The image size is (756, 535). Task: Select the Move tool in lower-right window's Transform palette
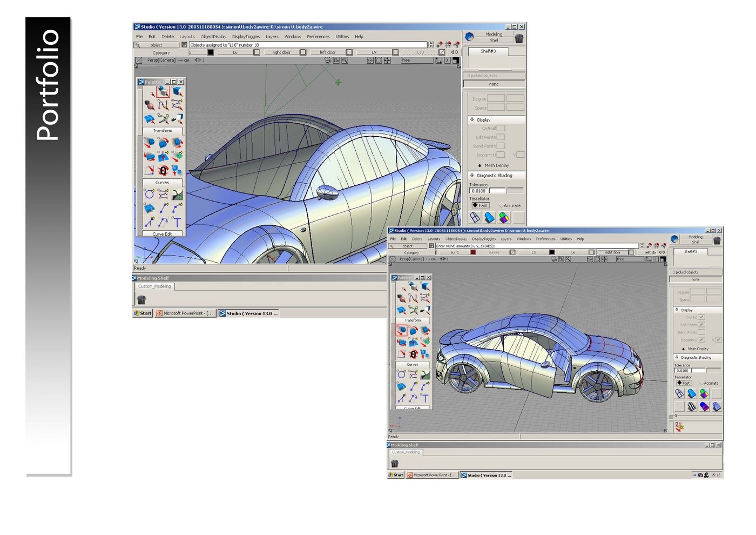[x=402, y=330]
